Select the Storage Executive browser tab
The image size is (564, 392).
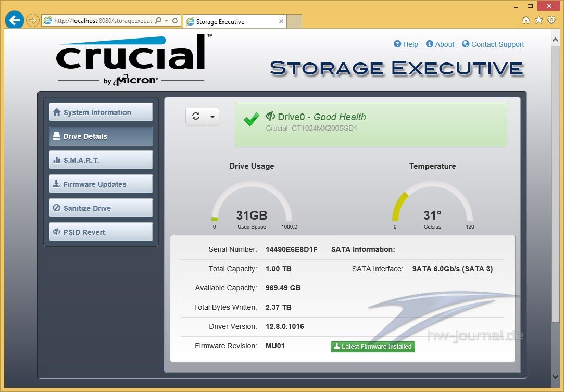click(x=234, y=21)
